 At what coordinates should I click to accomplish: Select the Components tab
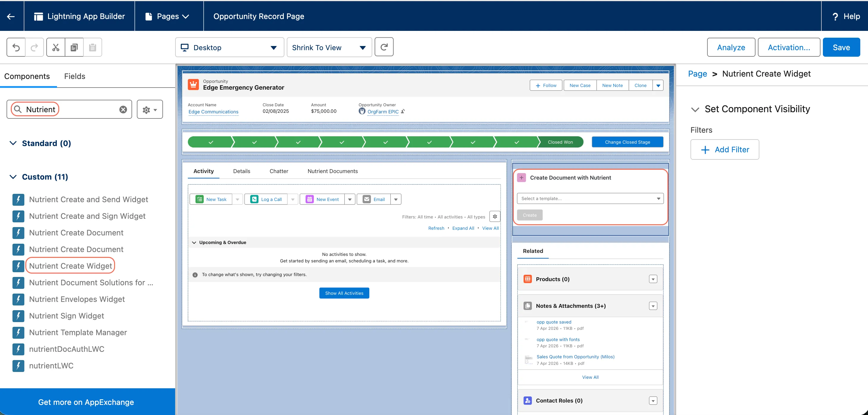click(27, 76)
